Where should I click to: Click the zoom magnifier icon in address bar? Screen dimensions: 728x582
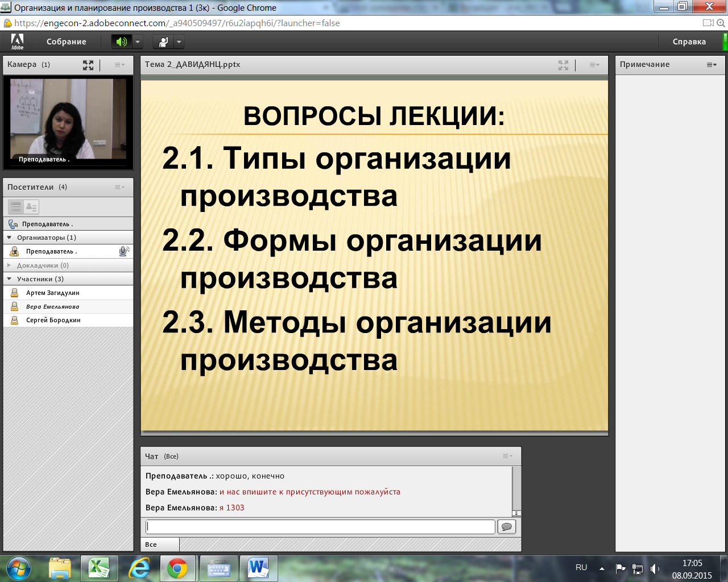click(x=721, y=23)
